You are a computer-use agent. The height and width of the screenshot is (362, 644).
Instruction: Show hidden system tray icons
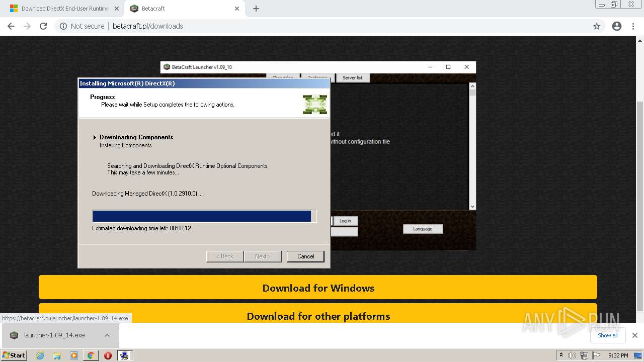click(x=561, y=355)
